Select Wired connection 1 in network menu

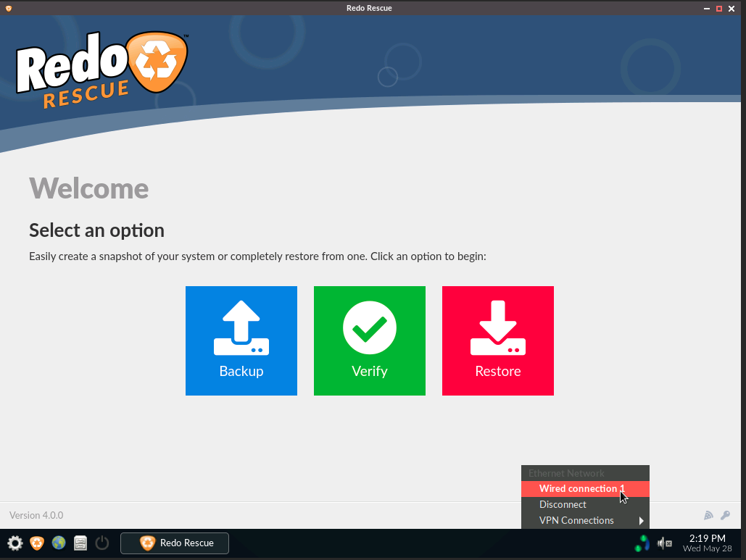585,489
